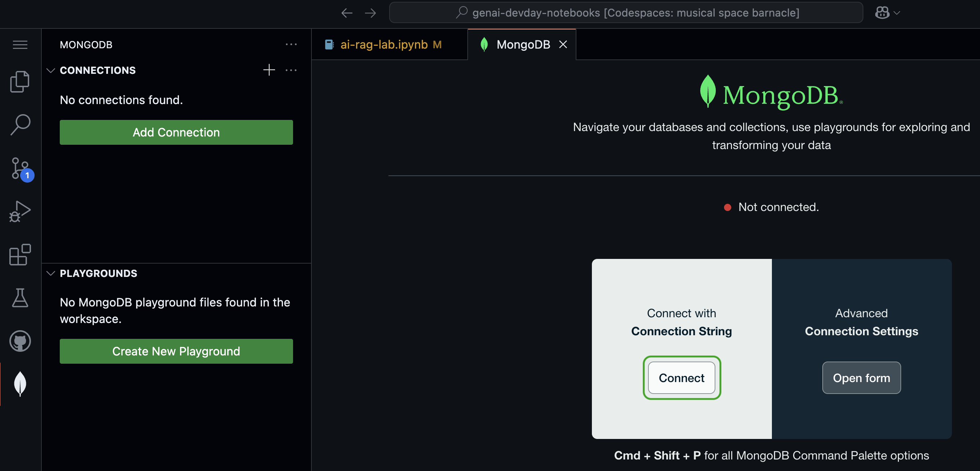The height and width of the screenshot is (471, 980).
Task: Add a connection with the plus icon
Action: pos(269,70)
